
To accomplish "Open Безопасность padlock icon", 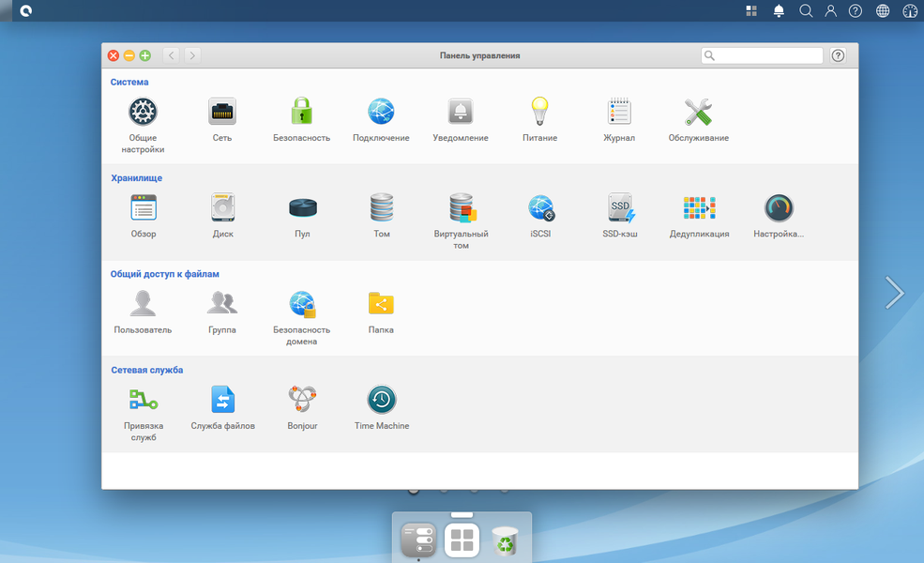I will (302, 112).
